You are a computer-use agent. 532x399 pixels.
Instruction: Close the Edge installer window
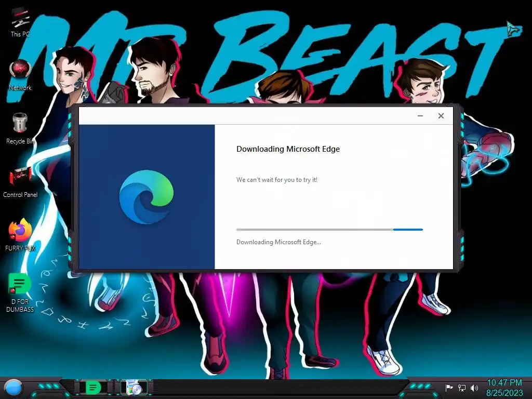coord(441,116)
